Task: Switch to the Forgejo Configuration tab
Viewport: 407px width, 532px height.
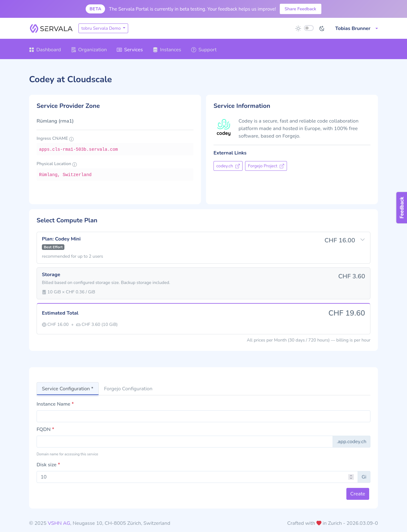Action: coord(128,389)
